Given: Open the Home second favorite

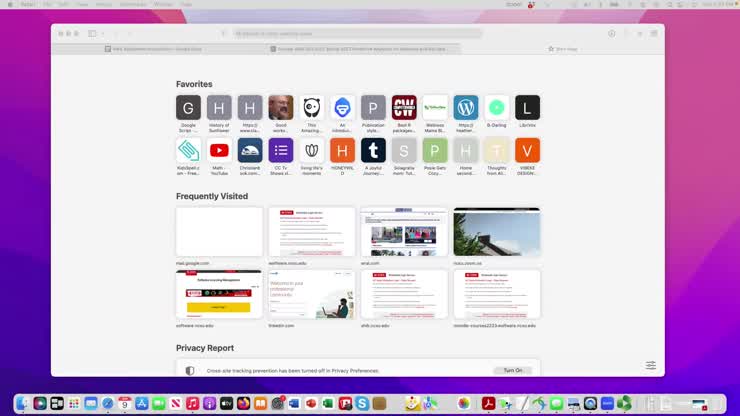Looking at the screenshot, I should click(x=466, y=150).
